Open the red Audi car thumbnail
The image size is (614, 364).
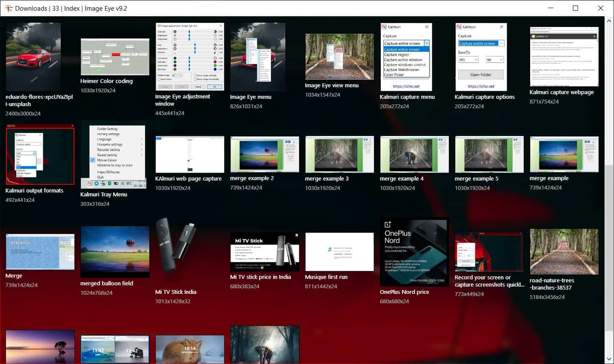(33, 56)
